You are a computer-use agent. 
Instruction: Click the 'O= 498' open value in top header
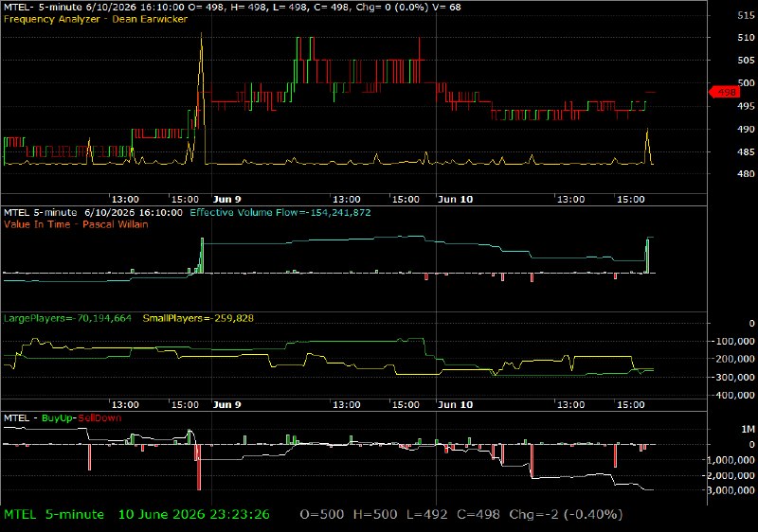209,8
